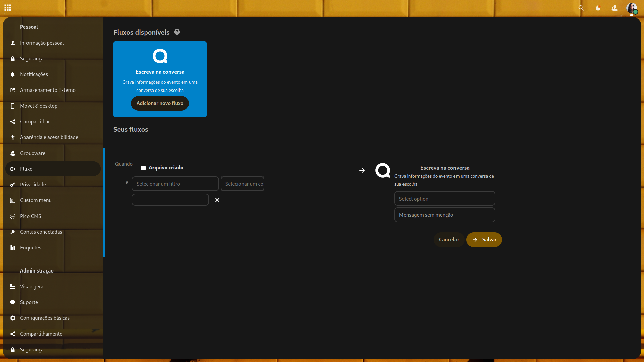Open the contacts icon in header
Viewport: 644px width, 362px height.
point(614,8)
